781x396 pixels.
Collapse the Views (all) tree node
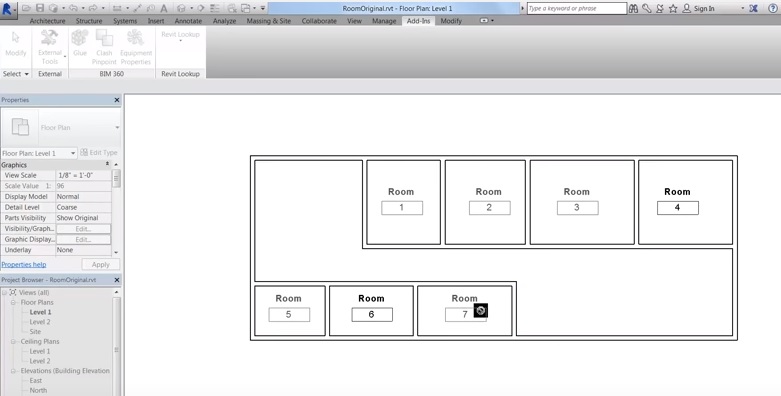point(4,292)
